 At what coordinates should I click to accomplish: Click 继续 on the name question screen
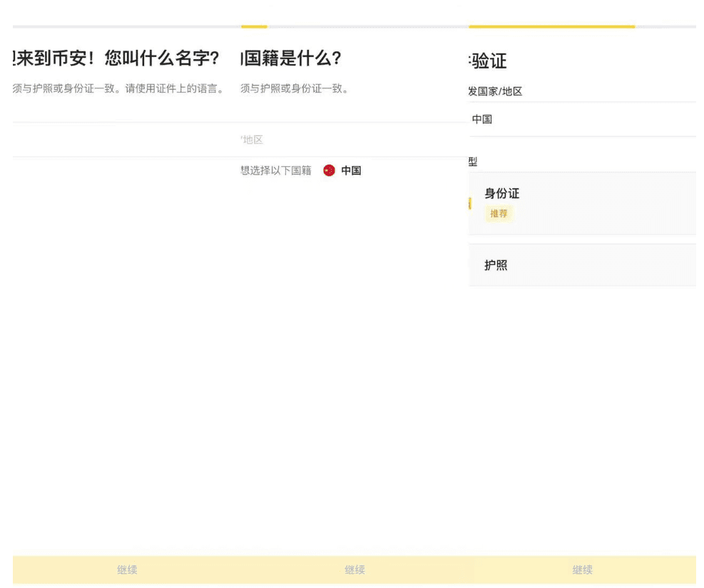click(127, 569)
